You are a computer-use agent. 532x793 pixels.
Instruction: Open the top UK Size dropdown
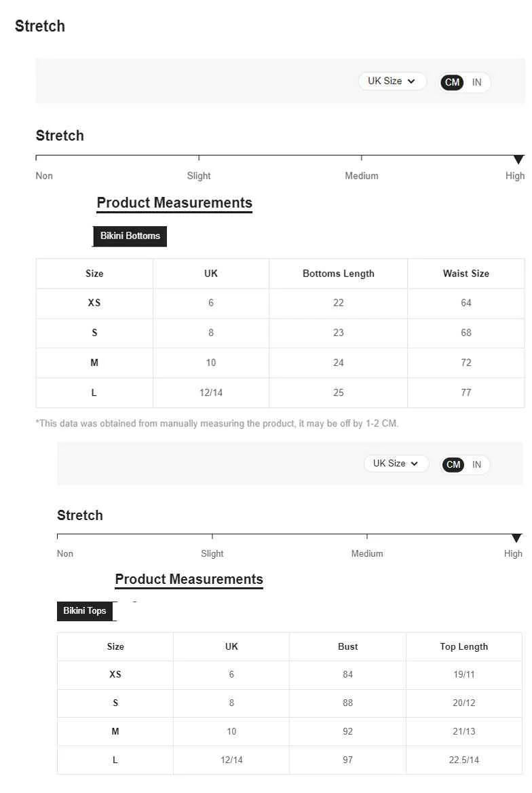pos(392,81)
